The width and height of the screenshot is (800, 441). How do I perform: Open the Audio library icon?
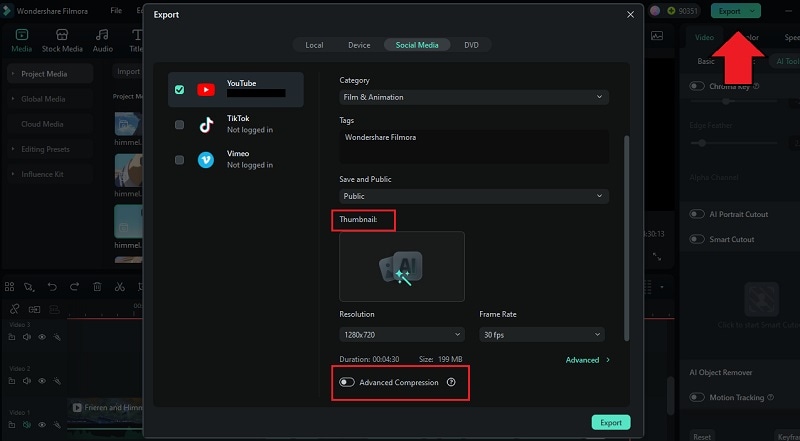click(103, 40)
